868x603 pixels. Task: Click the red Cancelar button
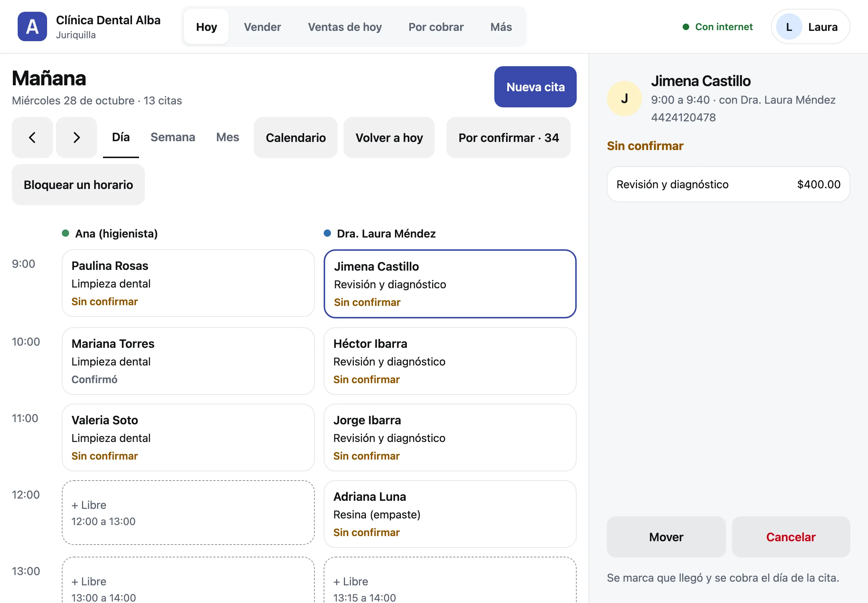tap(790, 537)
